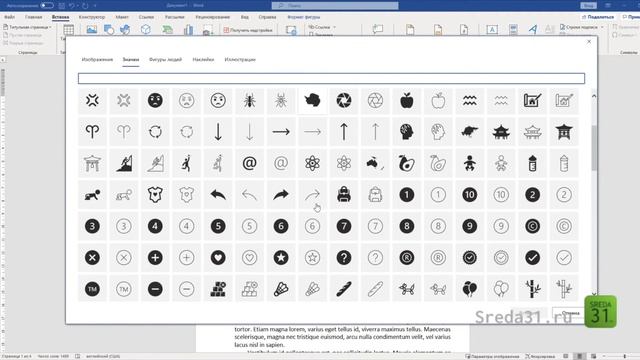
Task: Switch to the Иллюстрации tab
Action: pos(240,60)
